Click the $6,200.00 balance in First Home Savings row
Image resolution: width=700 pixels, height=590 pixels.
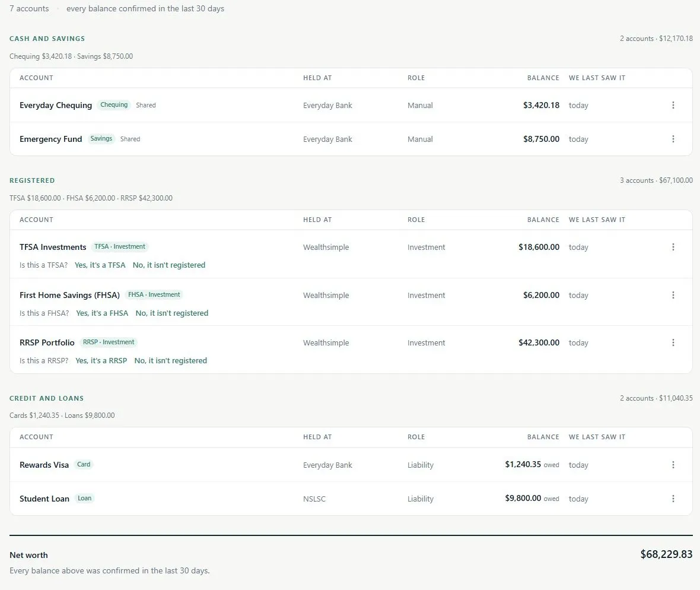(541, 295)
